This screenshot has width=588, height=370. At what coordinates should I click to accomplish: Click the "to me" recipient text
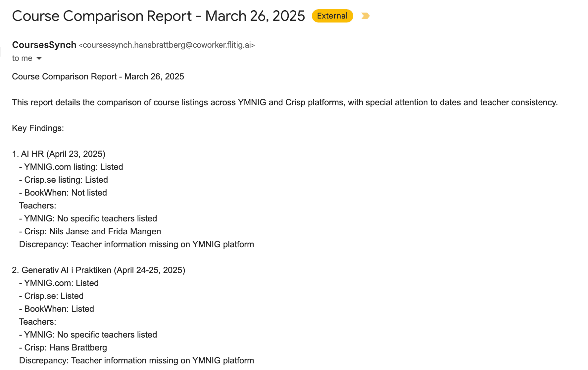tap(22, 59)
